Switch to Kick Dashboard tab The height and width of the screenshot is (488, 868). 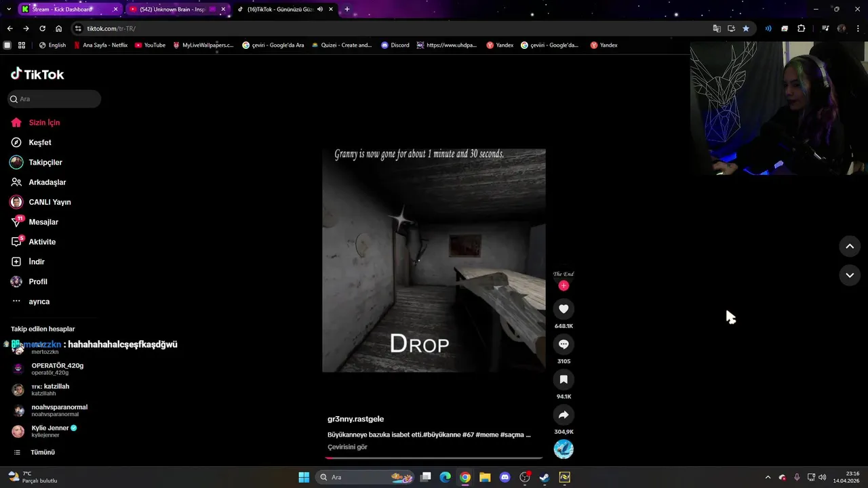click(x=69, y=9)
